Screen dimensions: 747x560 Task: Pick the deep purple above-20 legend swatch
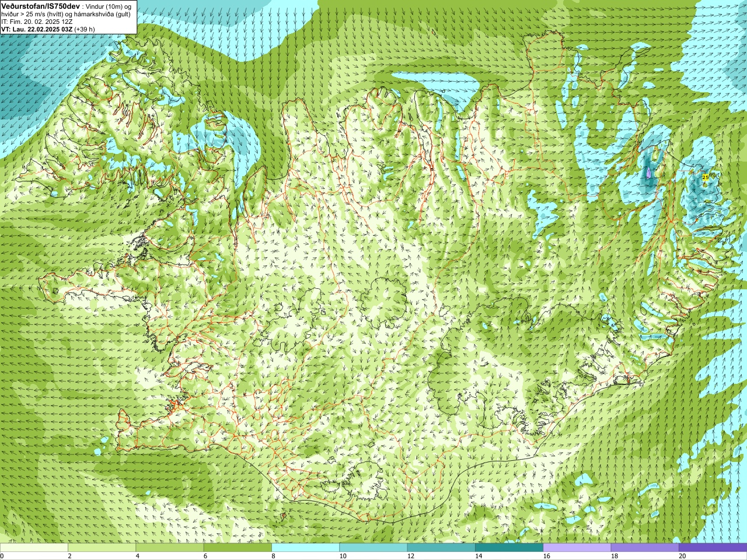(x=713, y=548)
